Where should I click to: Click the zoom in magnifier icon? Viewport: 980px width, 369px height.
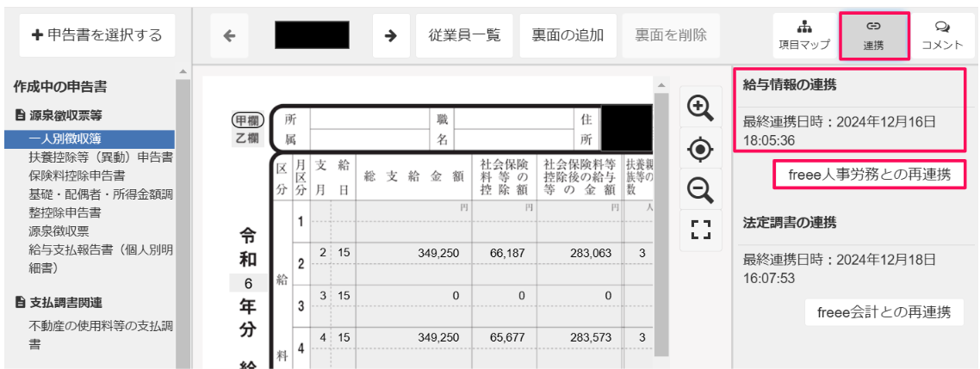(700, 108)
